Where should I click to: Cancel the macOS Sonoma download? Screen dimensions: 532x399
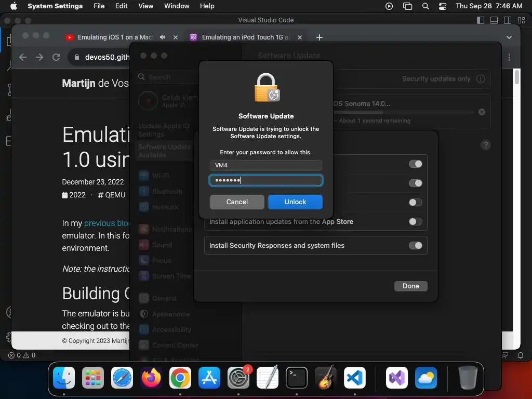pyautogui.click(x=482, y=112)
